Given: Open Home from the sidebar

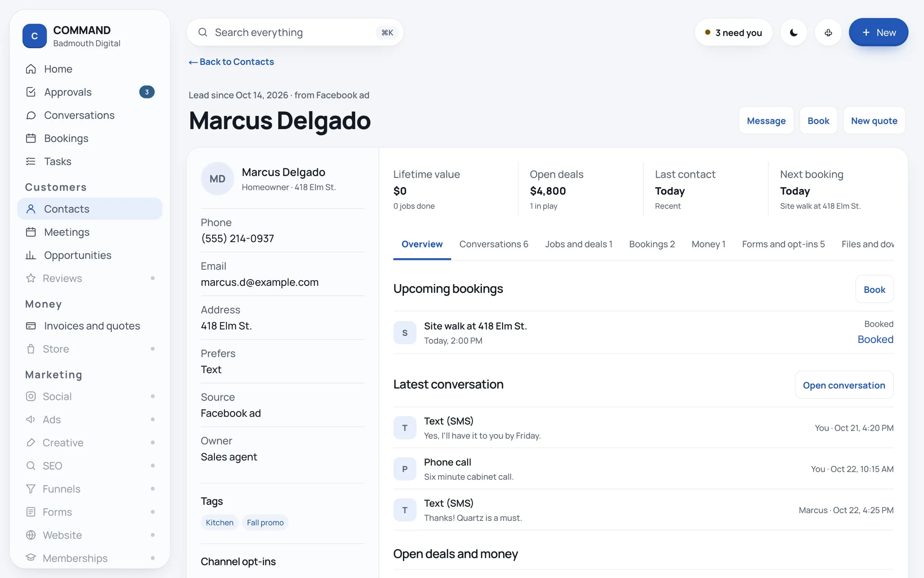Looking at the screenshot, I should (90, 69).
